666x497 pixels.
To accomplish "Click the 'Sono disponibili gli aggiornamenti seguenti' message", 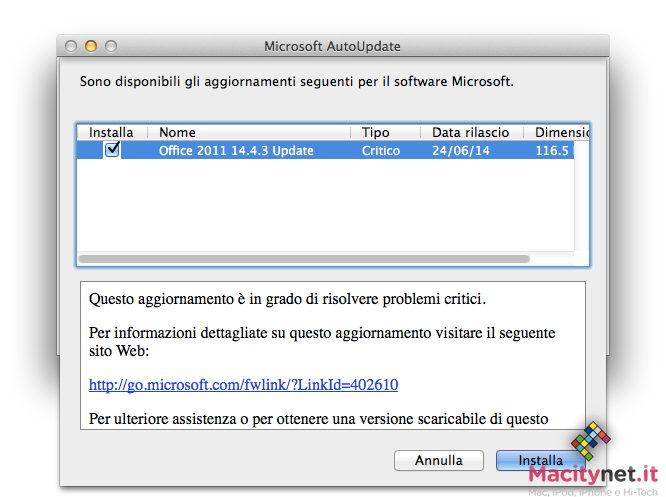I will tap(296, 81).
